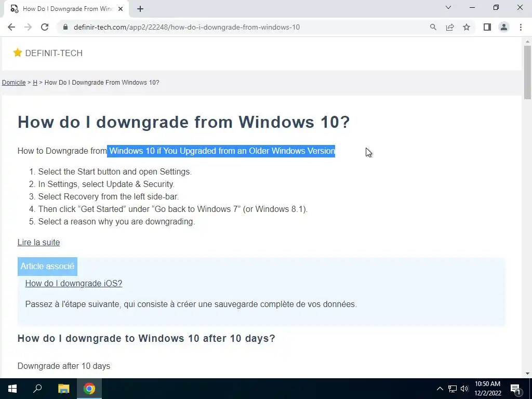Expand the tab search chevron
Image resolution: width=532 pixels, height=399 pixels.
click(x=448, y=7)
